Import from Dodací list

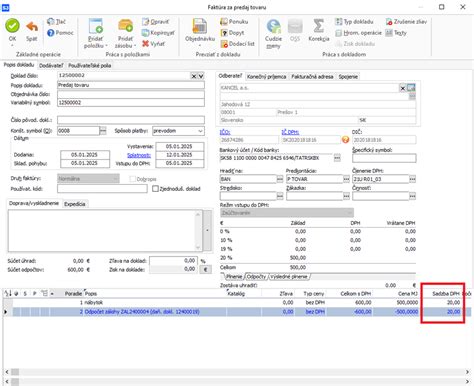(237, 44)
